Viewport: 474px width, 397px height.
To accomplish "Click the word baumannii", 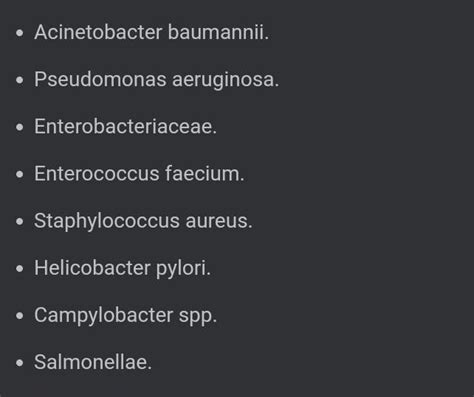I will [218, 32].
